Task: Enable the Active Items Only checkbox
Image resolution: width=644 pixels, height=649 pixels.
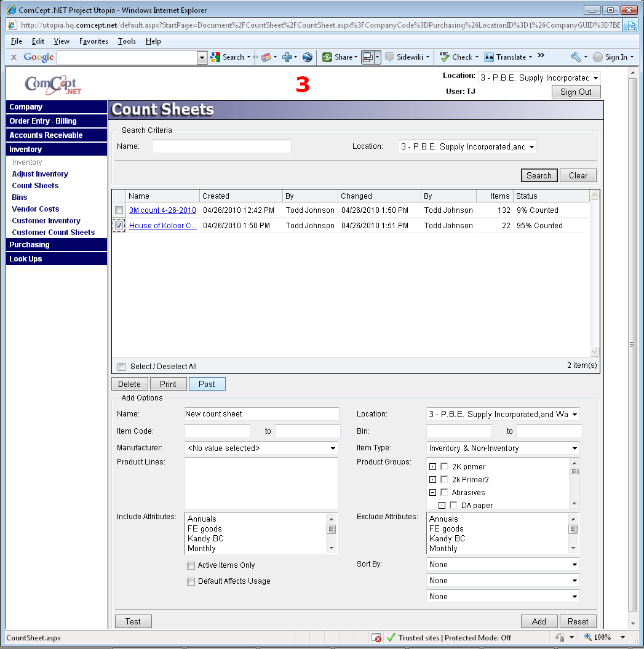Action: point(191,565)
